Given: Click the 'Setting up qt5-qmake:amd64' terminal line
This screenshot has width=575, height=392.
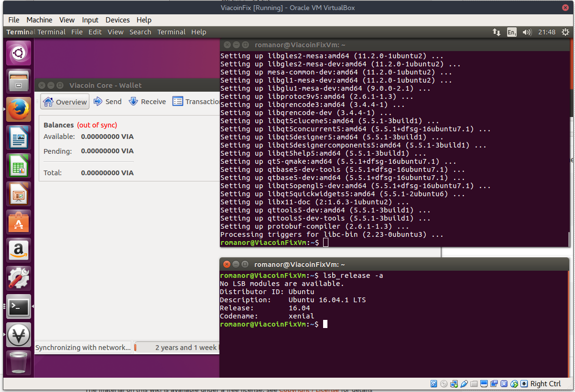Looking at the screenshot, I should point(338,161).
